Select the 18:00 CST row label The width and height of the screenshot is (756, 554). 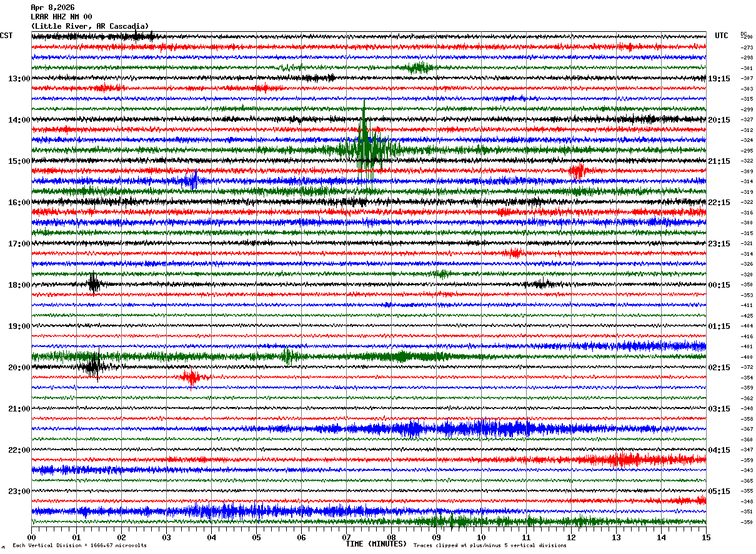click(19, 285)
